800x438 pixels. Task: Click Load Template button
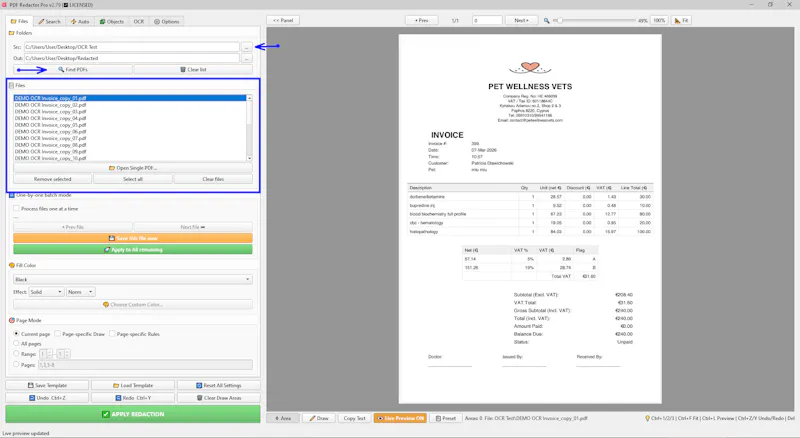[x=133, y=385]
